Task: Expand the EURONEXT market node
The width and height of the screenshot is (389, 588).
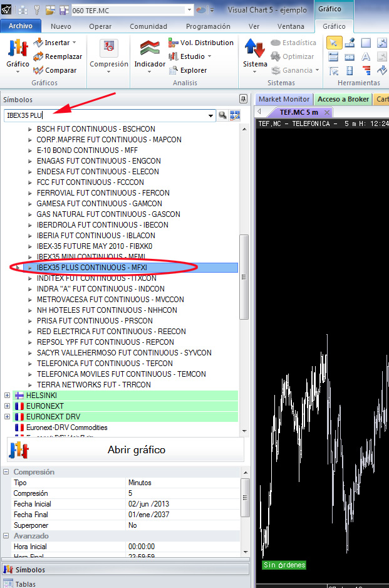Action: point(7,406)
